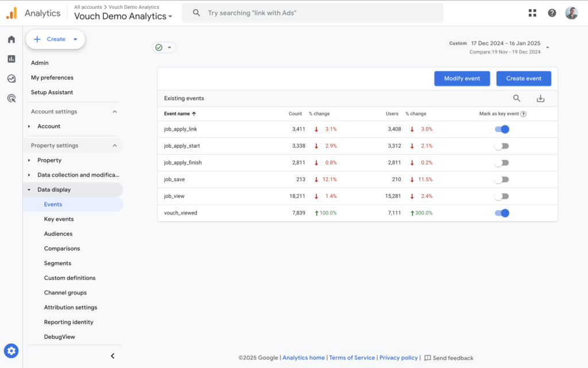Click the Send feedback text

pyautogui.click(x=453, y=358)
